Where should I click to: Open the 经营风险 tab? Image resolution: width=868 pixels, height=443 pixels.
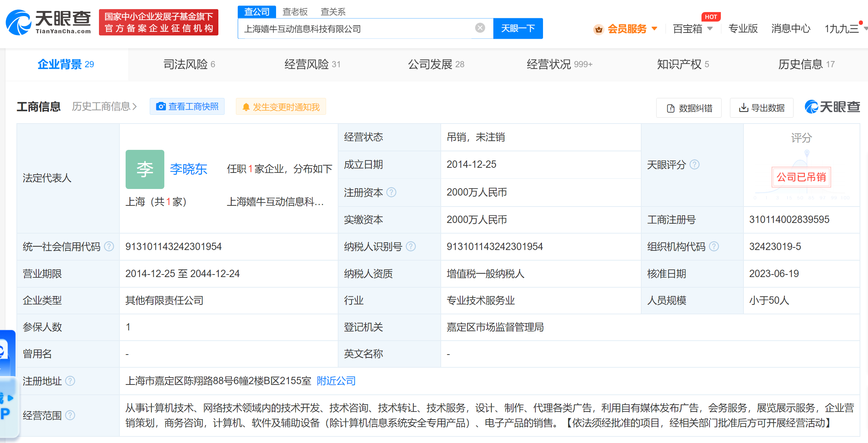coord(313,64)
